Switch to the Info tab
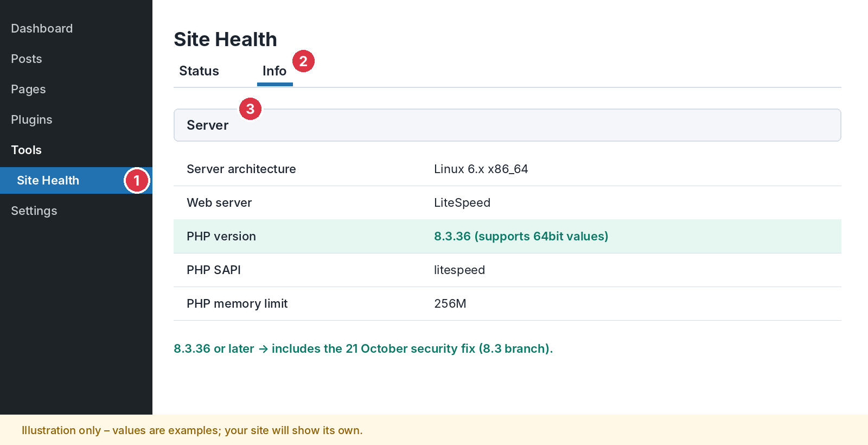This screenshot has height=445, width=868. coord(275,71)
